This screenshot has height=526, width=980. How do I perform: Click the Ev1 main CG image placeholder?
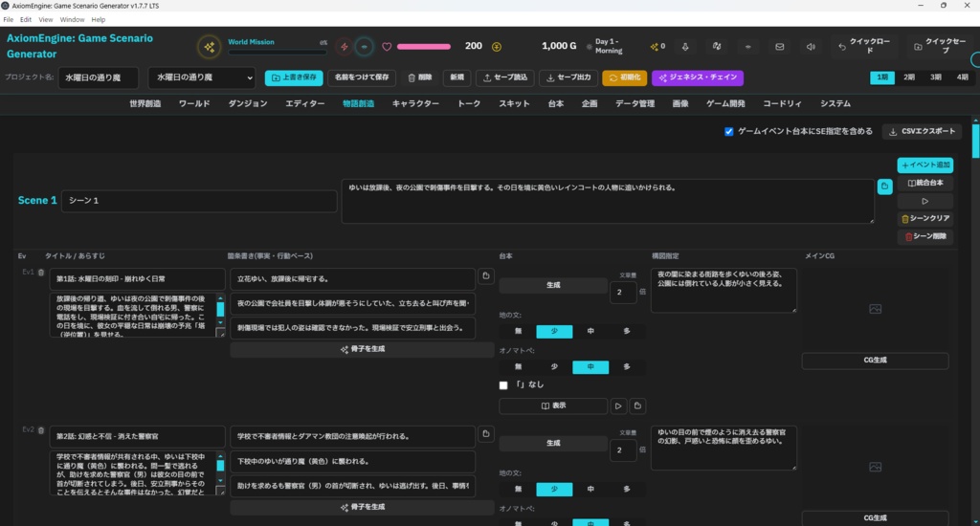[875, 309]
